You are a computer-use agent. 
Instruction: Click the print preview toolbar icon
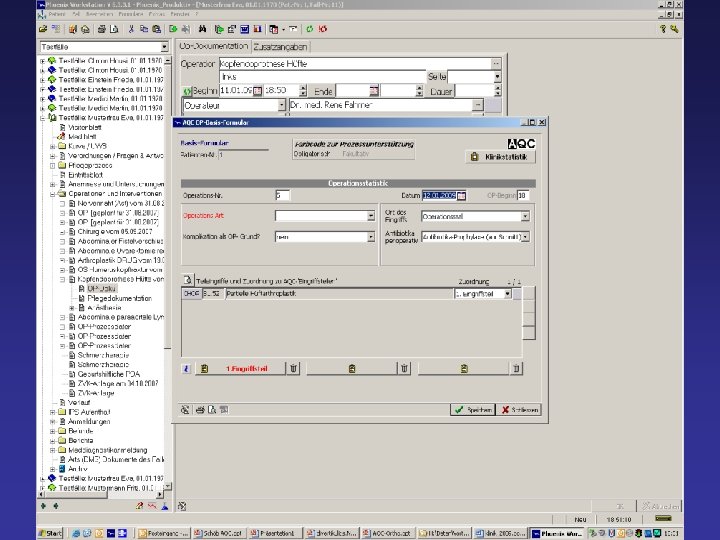[114, 29]
